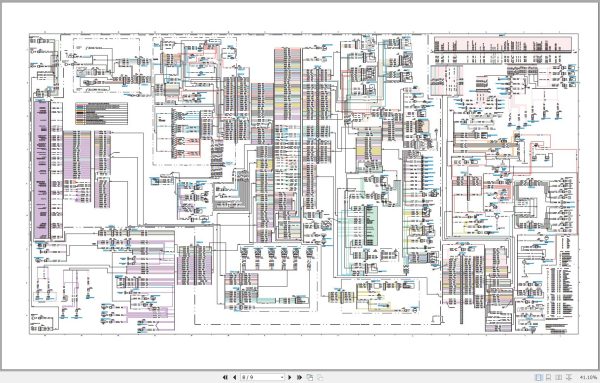Select two-page facing view mode

559,377
